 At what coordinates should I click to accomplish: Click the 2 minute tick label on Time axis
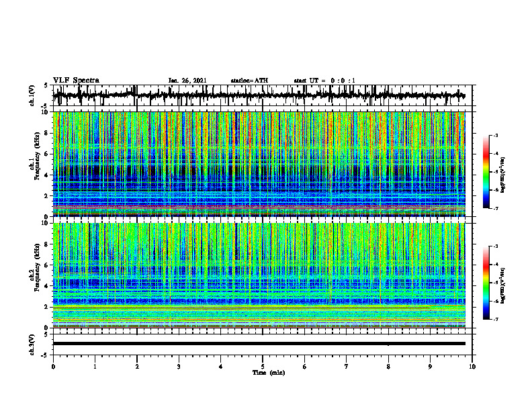tap(137, 367)
